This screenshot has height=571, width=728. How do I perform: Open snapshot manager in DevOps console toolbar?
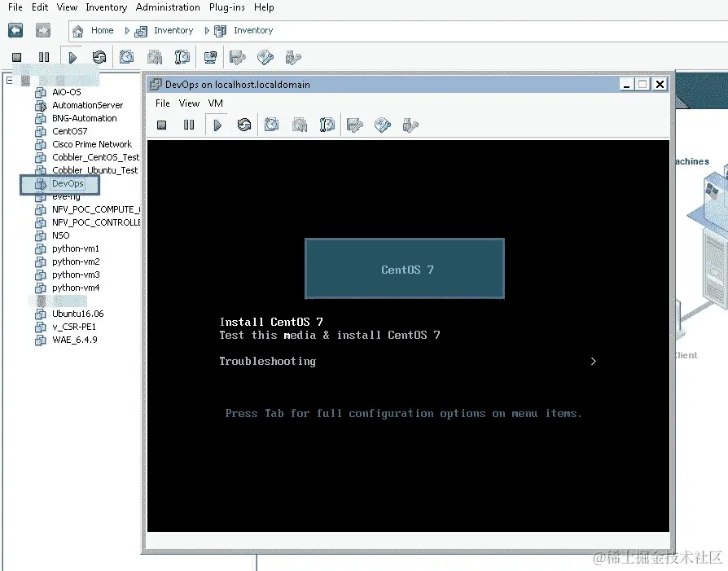click(x=327, y=125)
